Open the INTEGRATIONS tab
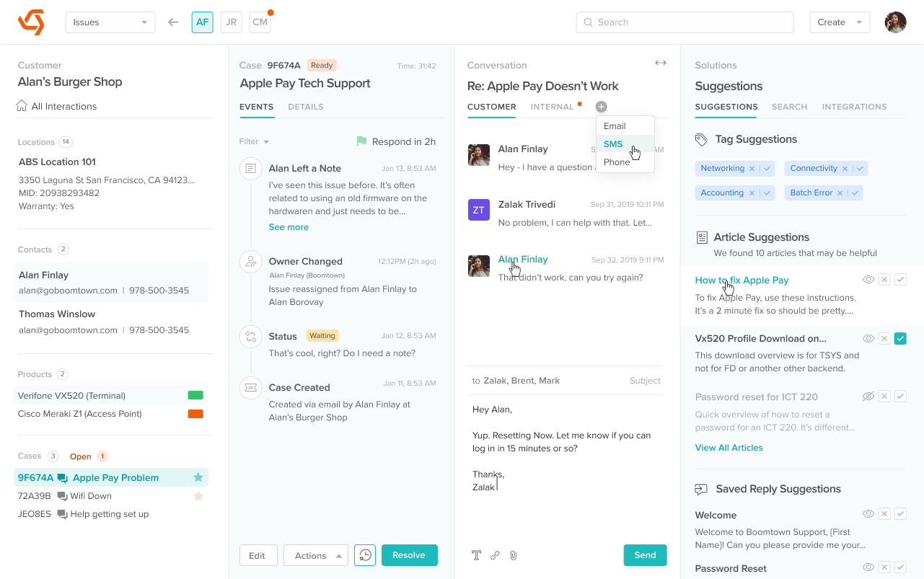The height and width of the screenshot is (579, 924). coord(855,107)
